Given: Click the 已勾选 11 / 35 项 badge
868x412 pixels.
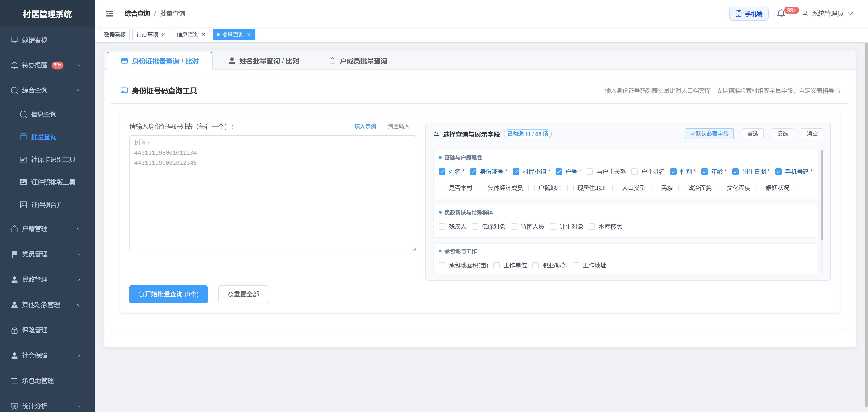Looking at the screenshot, I should (527, 134).
